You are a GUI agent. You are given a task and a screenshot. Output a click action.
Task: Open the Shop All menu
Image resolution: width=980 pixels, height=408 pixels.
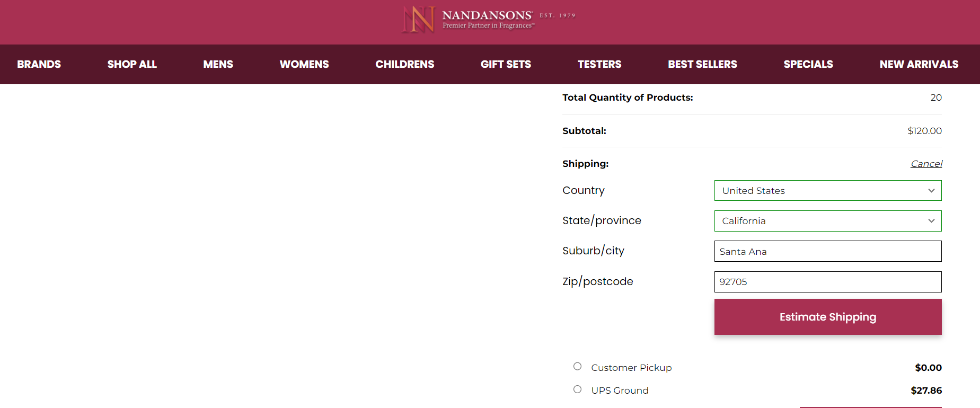point(132,64)
